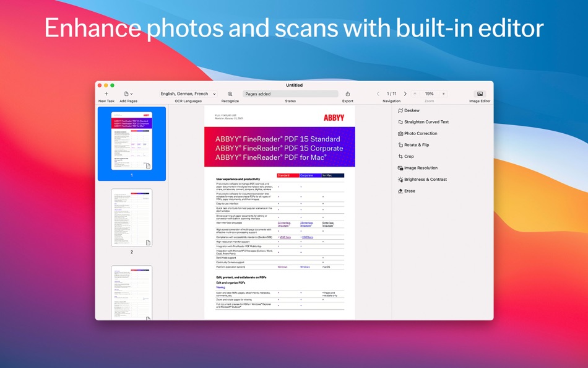Click the VPAT form link under Standard

(x=285, y=237)
